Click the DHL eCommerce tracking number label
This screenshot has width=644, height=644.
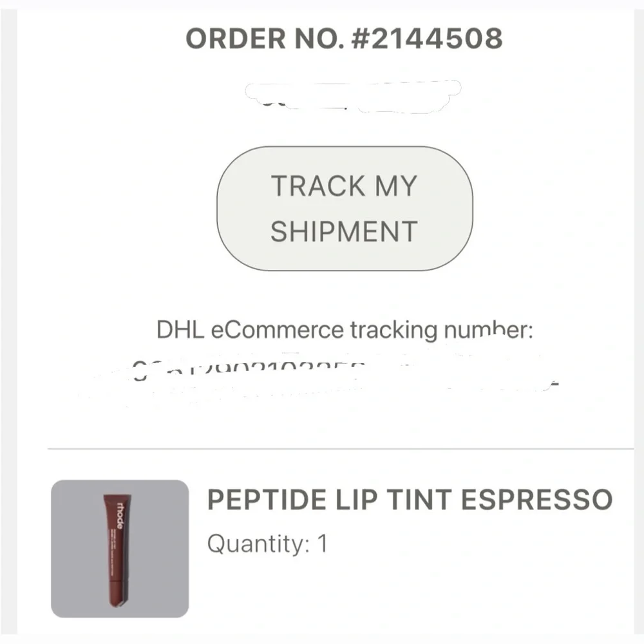[345, 329]
